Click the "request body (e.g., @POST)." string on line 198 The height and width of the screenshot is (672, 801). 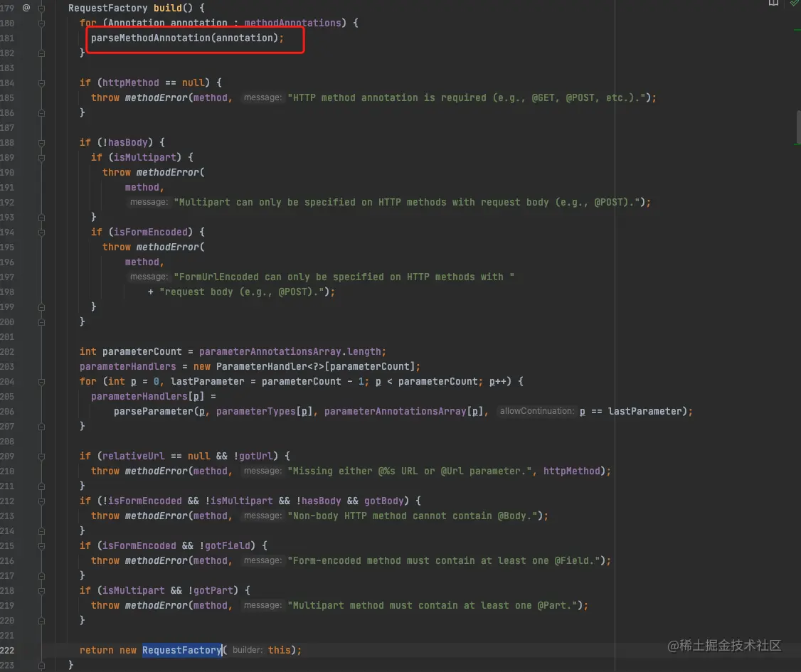pyautogui.click(x=242, y=292)
